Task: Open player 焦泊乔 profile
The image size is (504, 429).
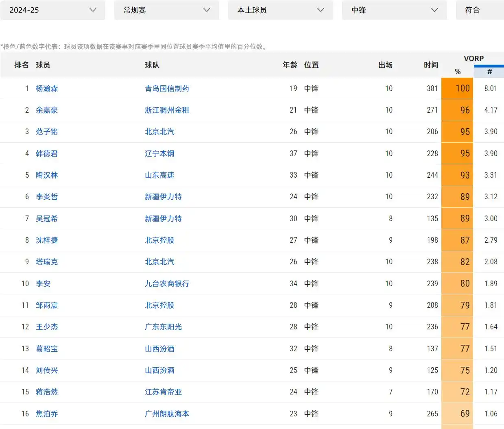Action: tap(47, 414)
